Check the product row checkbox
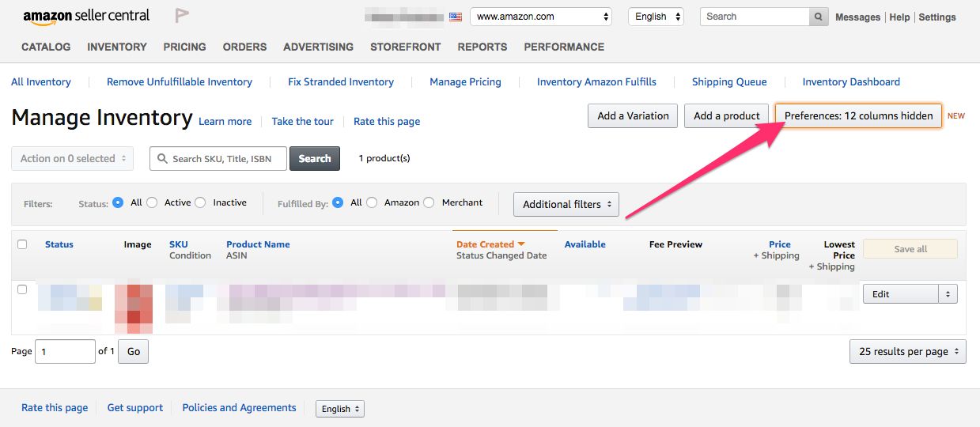 coord(22,289)
